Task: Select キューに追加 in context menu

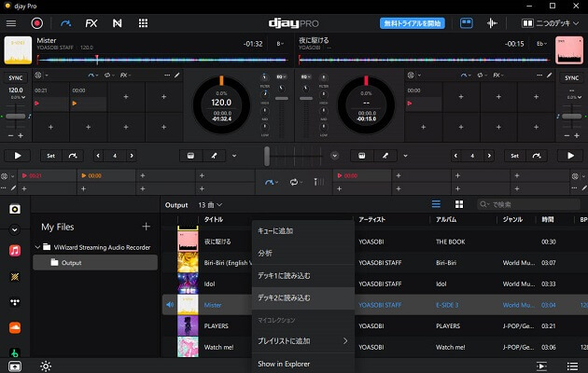Action: (303, 231)
